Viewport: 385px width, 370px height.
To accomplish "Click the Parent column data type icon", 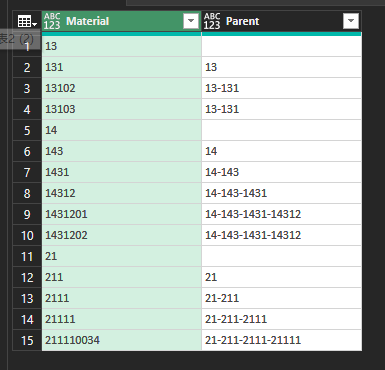I will (212, 21).
